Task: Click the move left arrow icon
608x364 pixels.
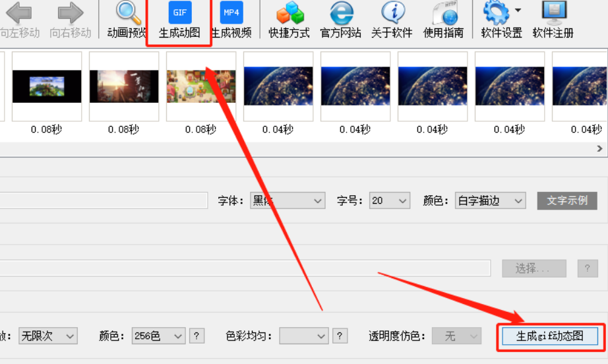Action: click(19, 13)
